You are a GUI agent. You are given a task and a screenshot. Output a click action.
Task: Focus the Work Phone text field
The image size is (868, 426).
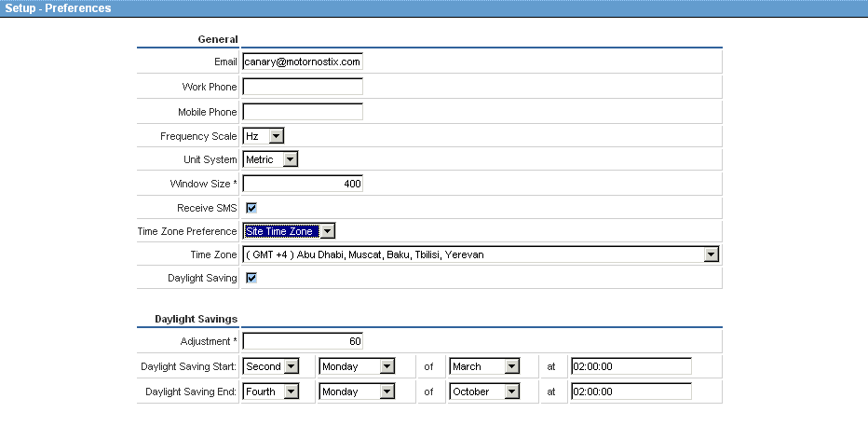(x=302, y=87)
